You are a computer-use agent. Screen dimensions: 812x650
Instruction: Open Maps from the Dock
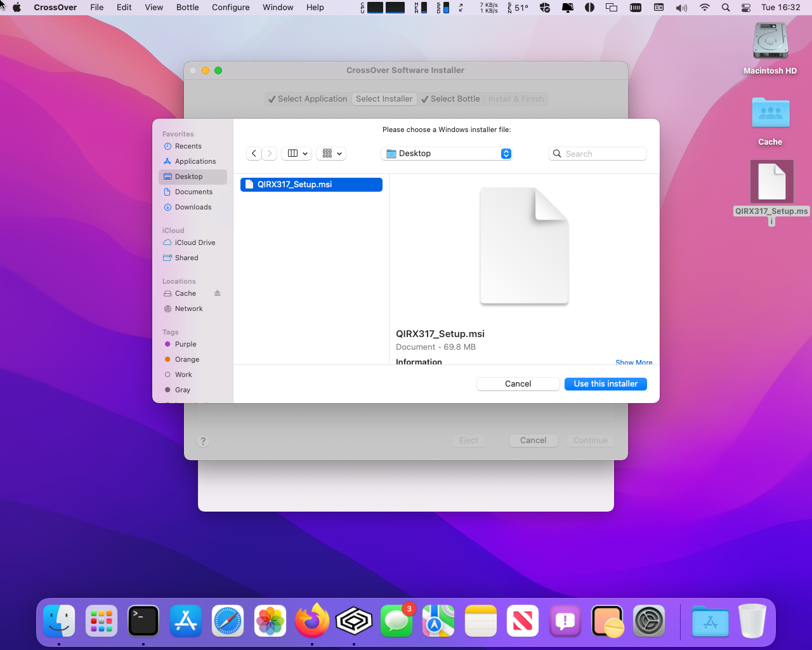click(438, 620)
